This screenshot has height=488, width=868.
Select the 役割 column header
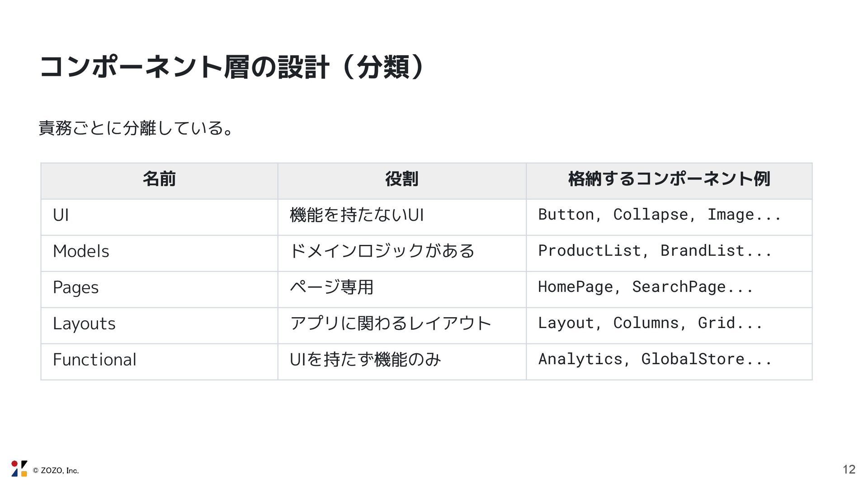click(402, 181)
